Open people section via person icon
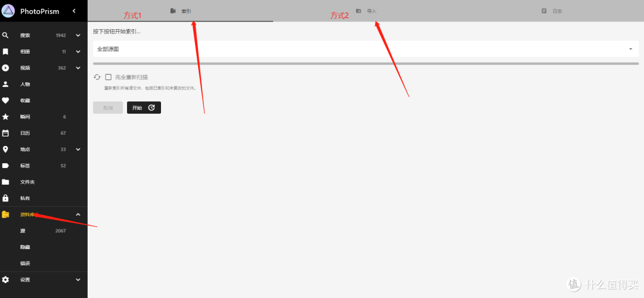644x298 pixels. coord(5,84)
